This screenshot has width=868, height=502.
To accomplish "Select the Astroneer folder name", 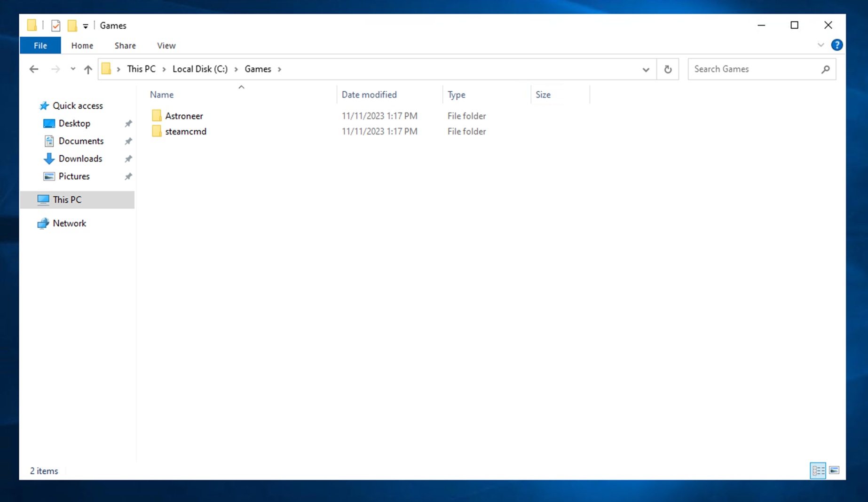I will click(x=184, y=116).
